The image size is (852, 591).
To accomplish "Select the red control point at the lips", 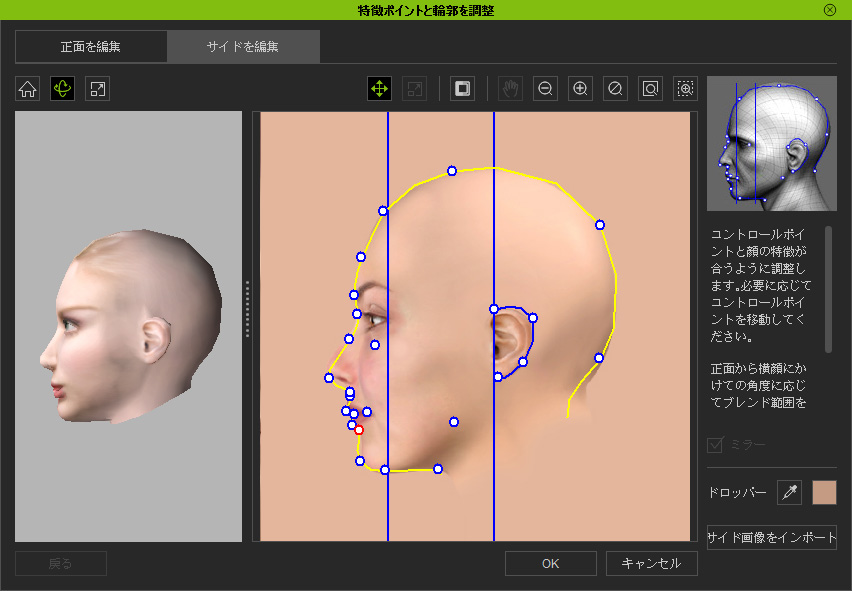I will [359, 430].
